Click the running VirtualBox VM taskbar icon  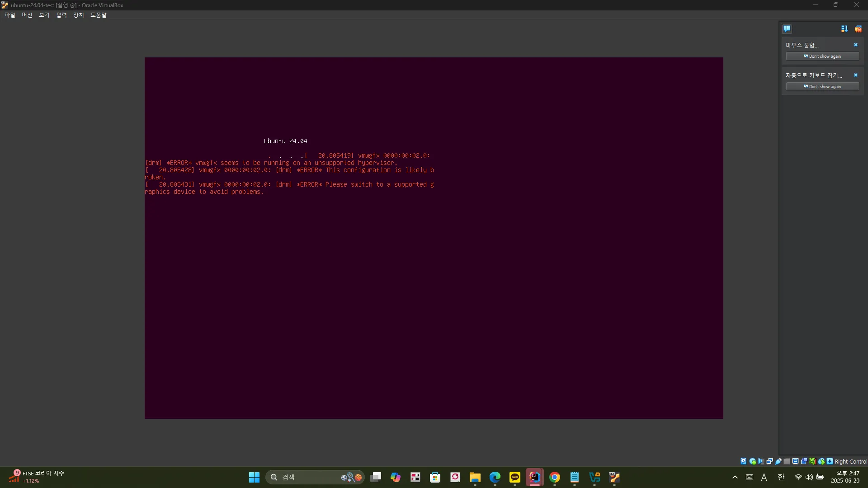tap(614, 477)
